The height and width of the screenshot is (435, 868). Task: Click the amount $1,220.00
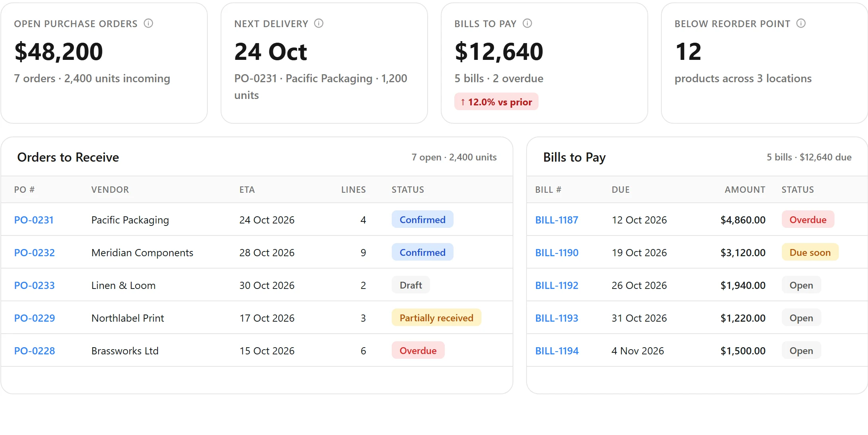click(743, 318)
